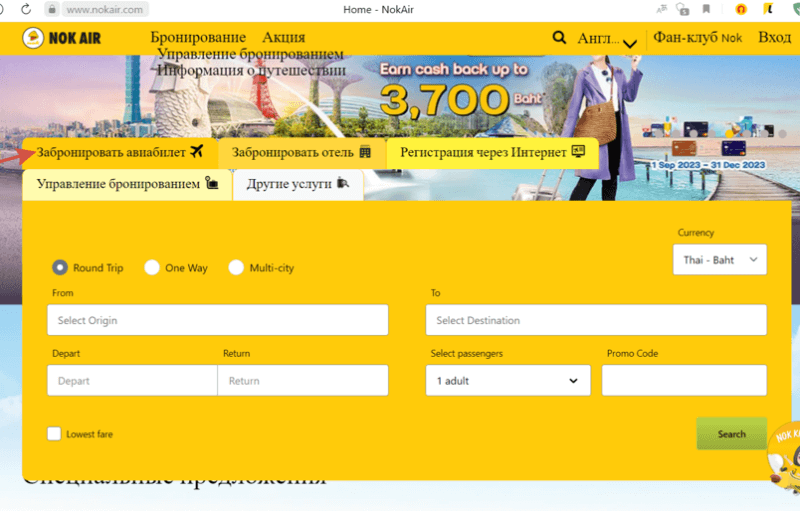Image resolution: width=800 pixels, height=511 pixels.
Task: Open the Depart date picker
Action: tap(132, 380)
